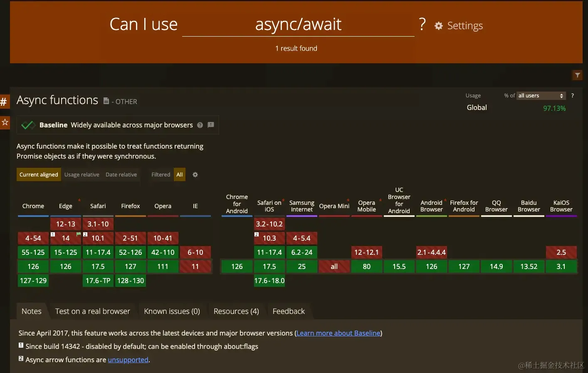
Task: Select Opera 10-41 cell
Action: point(163,238)
